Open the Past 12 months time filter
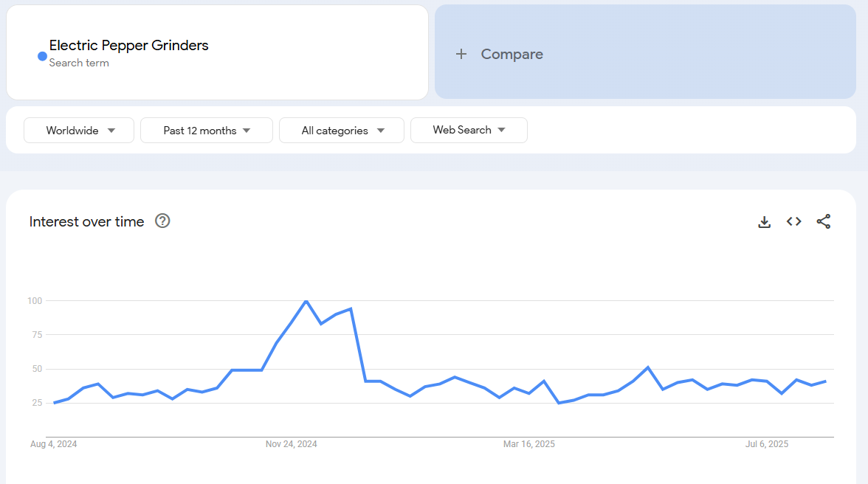This screenshot has height=484, width=868. tap(207, 131)
